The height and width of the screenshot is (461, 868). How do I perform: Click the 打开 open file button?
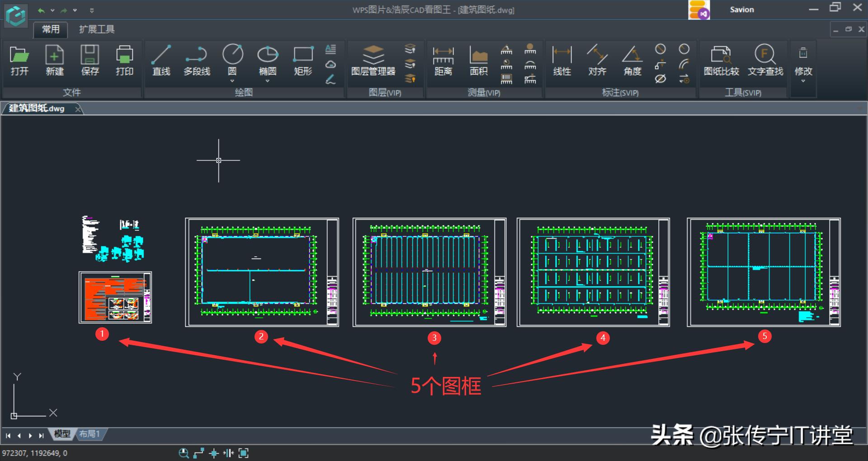click(20, 60)
